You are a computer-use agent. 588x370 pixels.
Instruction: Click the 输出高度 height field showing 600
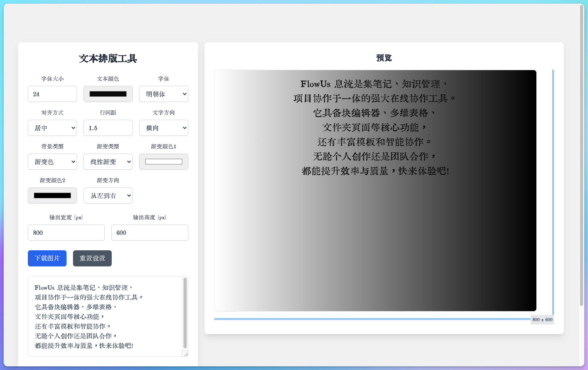tap(150, 233)
